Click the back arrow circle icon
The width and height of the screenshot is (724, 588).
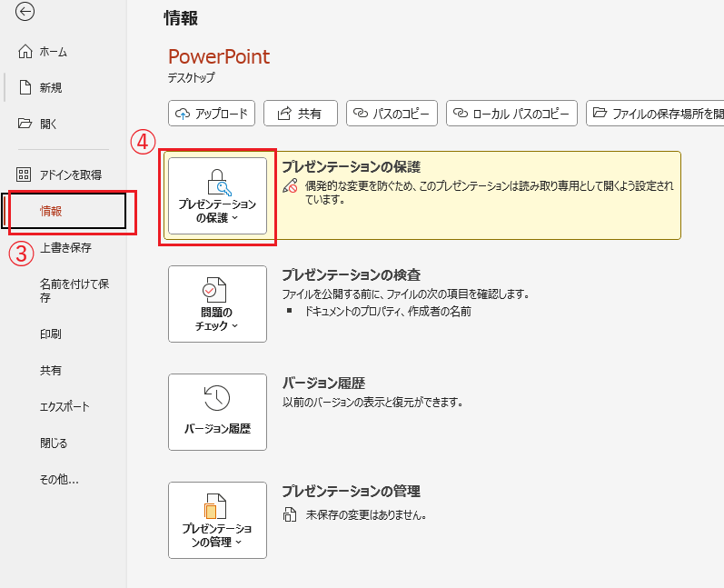[x=25, y=12]
